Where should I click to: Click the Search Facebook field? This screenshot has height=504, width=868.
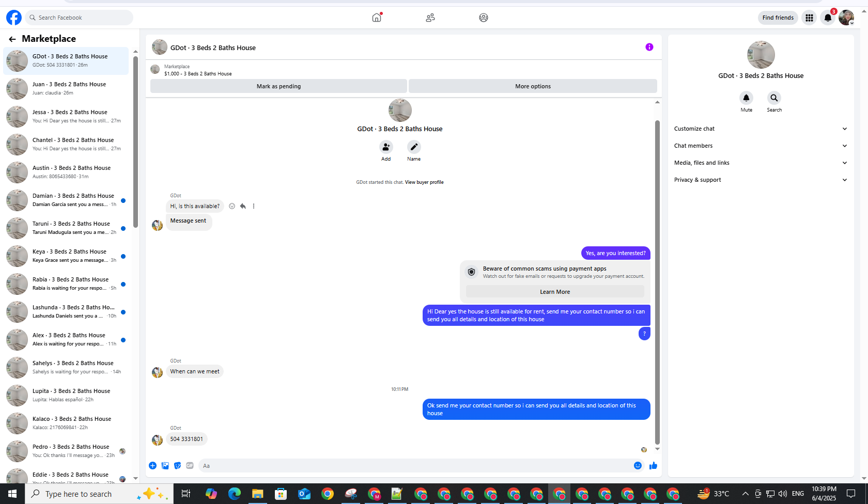[79, 18]
